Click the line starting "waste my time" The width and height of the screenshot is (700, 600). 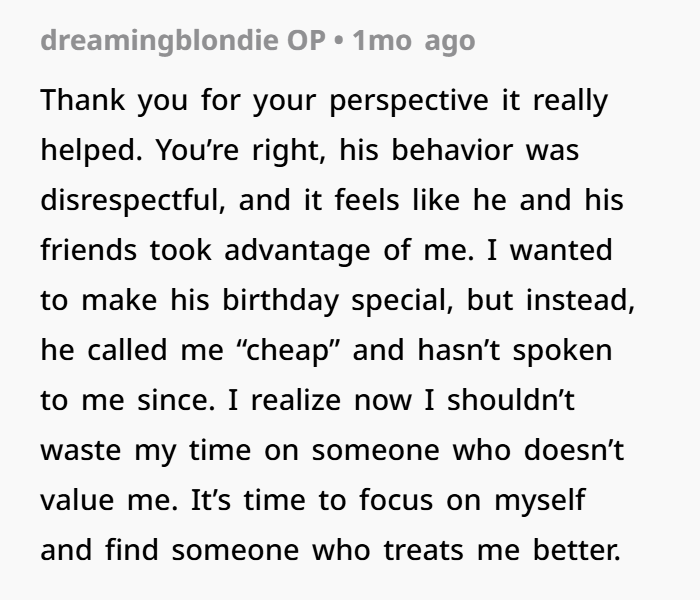332,450
